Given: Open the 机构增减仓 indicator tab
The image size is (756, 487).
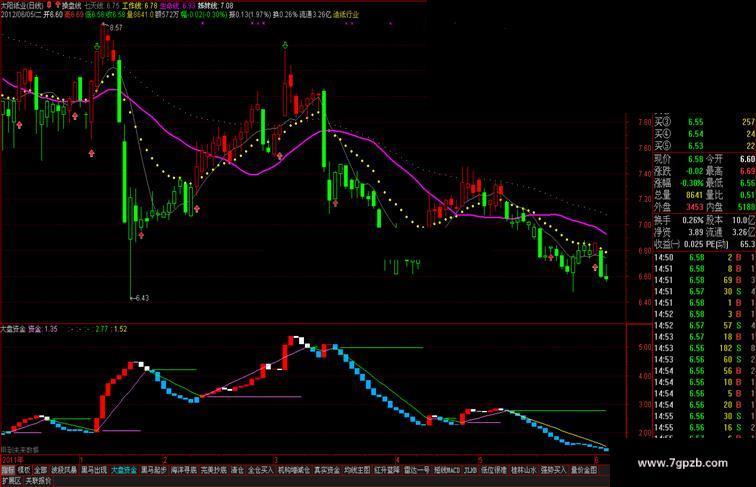Looking at the screenshot, I should [294, 470].
